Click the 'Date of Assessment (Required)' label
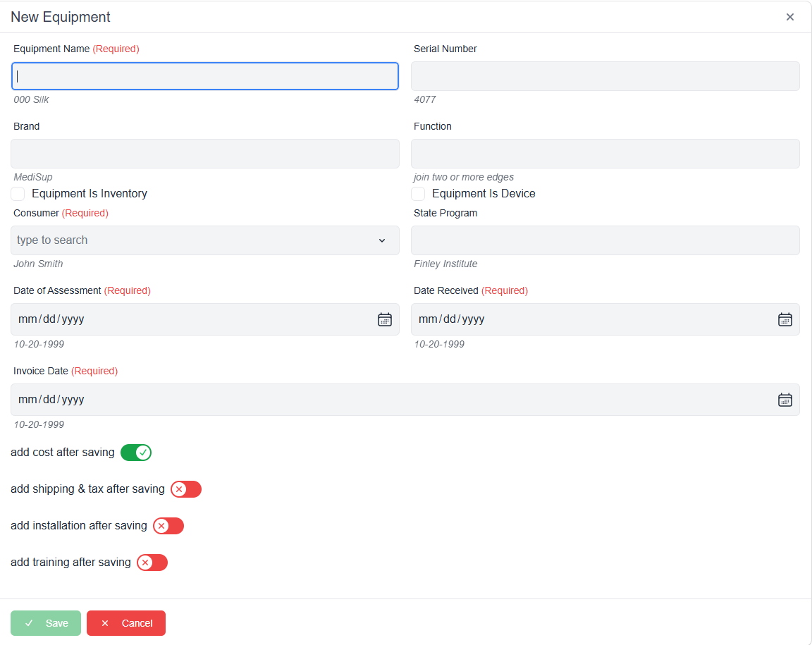The width and height of the screenshot is (812, 645). (82, 290)
